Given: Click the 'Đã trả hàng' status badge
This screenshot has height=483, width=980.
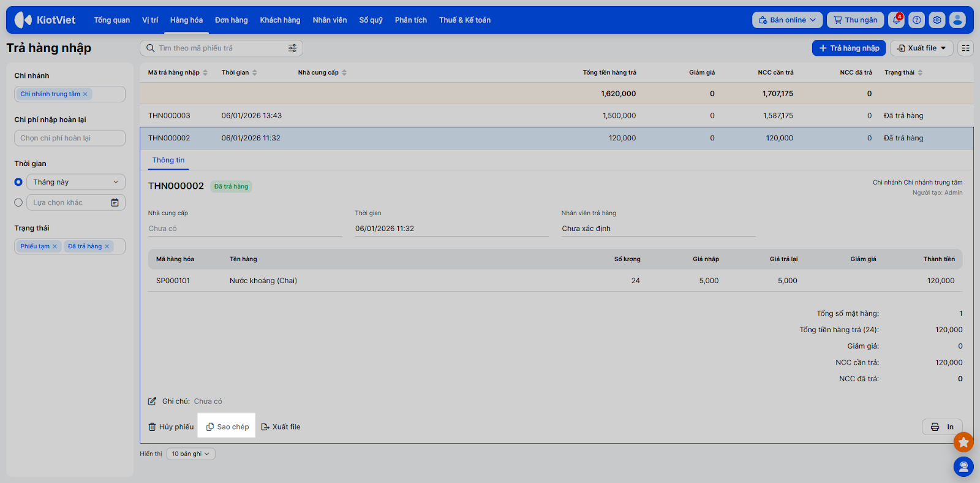Looking at the screenshot, I should (x=231, y=186).
